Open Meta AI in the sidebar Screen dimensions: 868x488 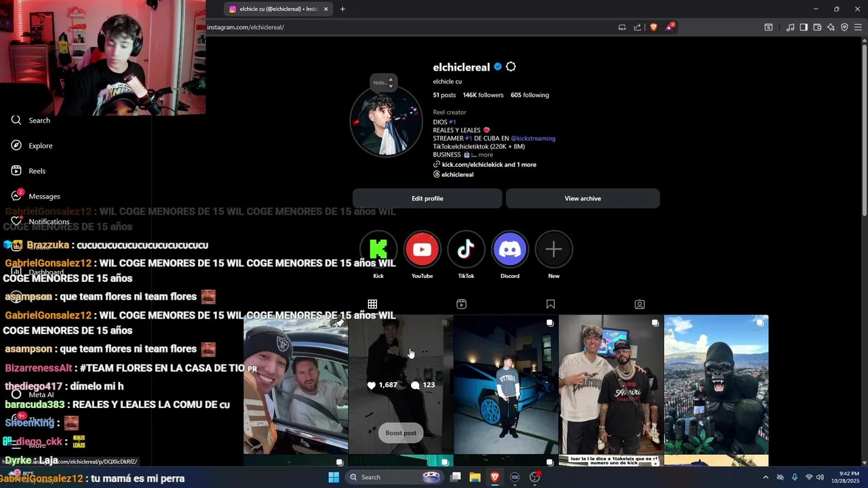point(33,394)
